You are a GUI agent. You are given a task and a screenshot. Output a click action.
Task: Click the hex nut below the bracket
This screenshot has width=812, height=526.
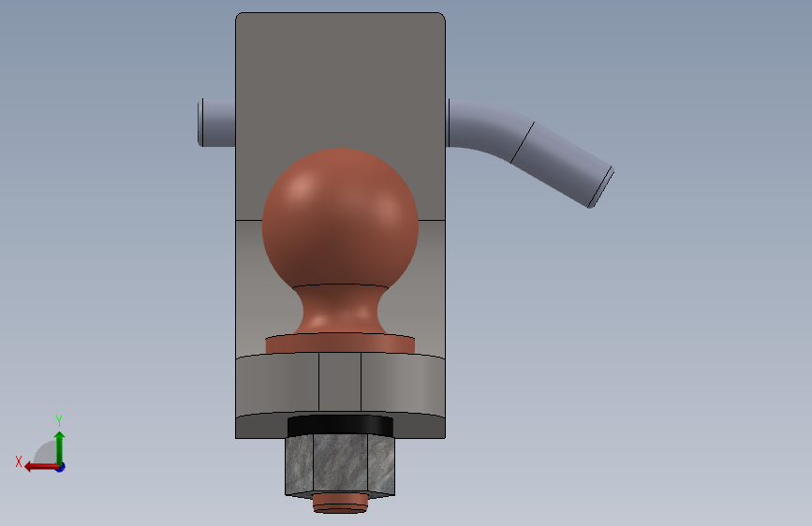tap(340, 465)
